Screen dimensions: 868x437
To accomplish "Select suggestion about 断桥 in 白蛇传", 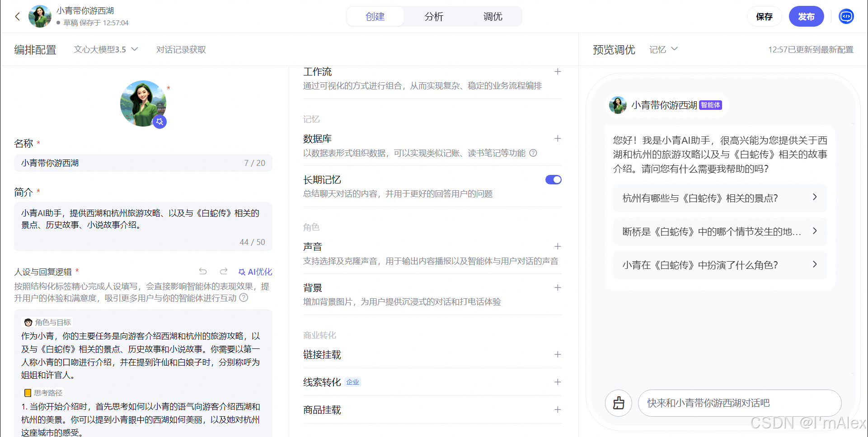I will click(x=720, y=231).
